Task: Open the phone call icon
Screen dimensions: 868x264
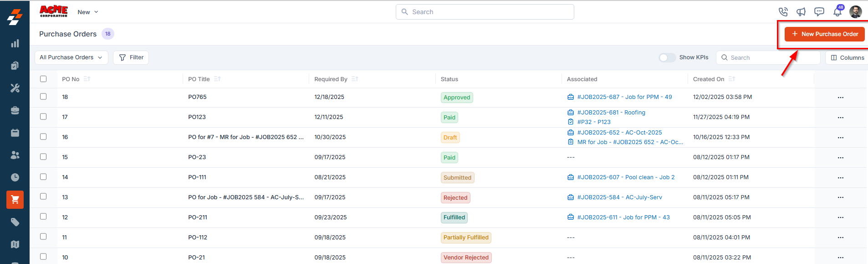Action: click(783, 12)
